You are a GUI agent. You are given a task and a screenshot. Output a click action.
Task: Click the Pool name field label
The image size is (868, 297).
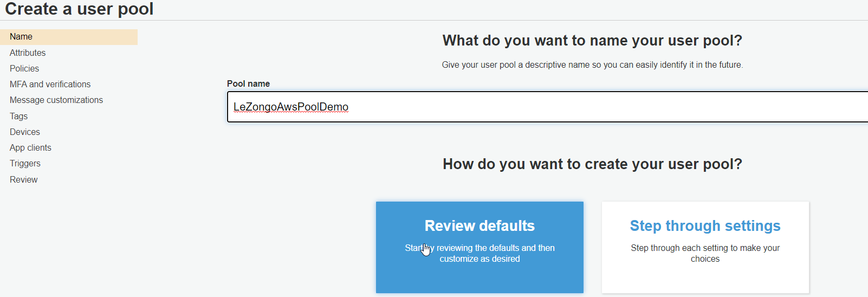(248, 83)
